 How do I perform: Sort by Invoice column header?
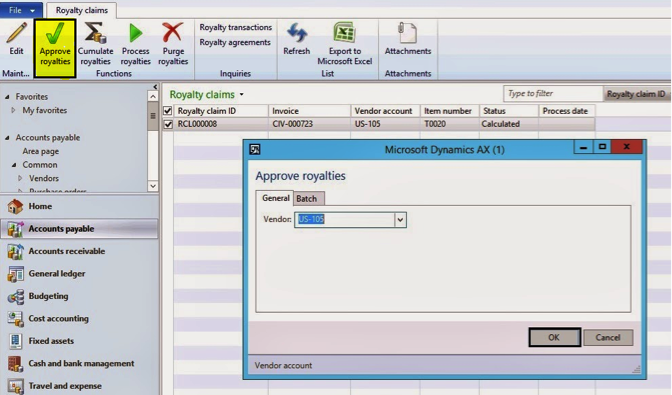(x=309, y=111)
